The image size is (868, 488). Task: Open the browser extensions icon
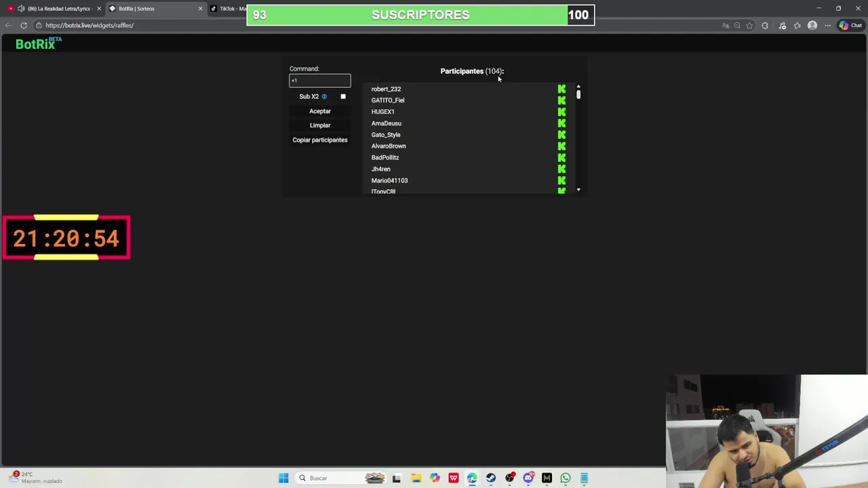pyautogui.click(x=765, y=26)
